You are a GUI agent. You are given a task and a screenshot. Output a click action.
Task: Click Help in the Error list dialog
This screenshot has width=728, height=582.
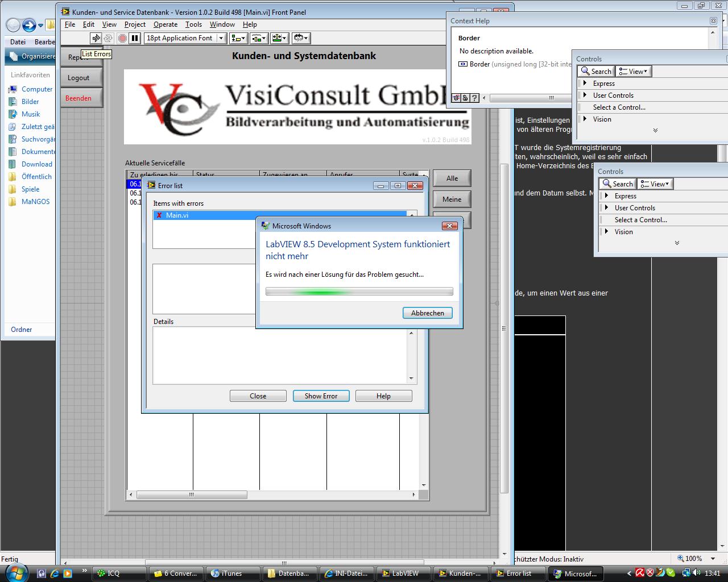(x=383, y=396)
